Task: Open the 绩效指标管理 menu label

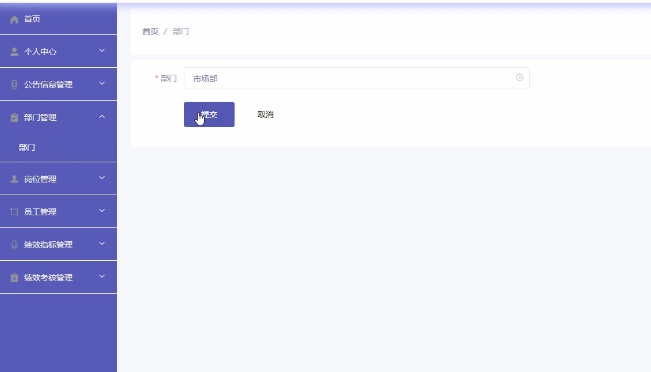Action: click(48, 245)
